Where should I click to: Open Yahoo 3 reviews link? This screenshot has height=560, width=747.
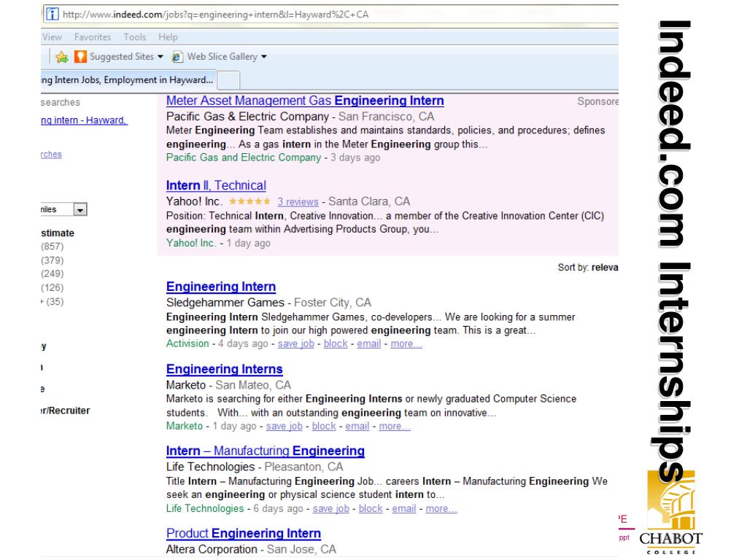point(298,202)
